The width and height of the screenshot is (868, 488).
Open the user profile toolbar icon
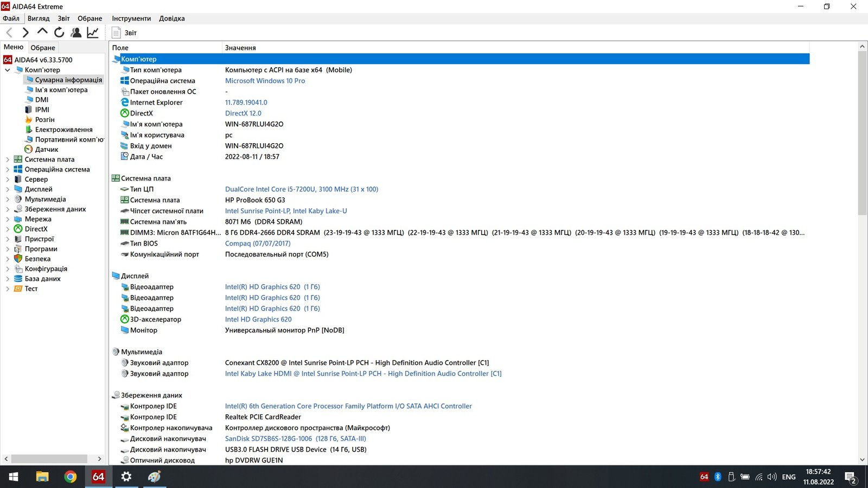pos(76,33)
